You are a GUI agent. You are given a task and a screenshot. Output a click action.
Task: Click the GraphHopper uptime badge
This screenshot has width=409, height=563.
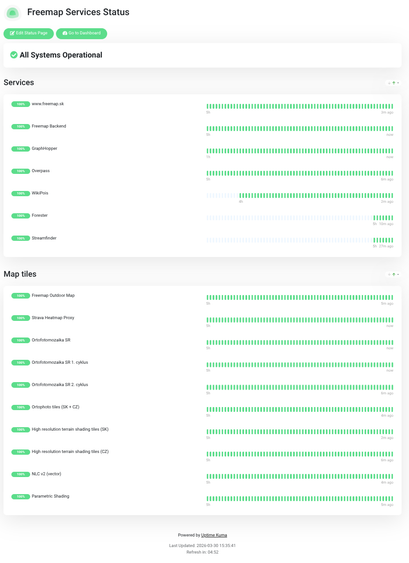click(20, 149)
